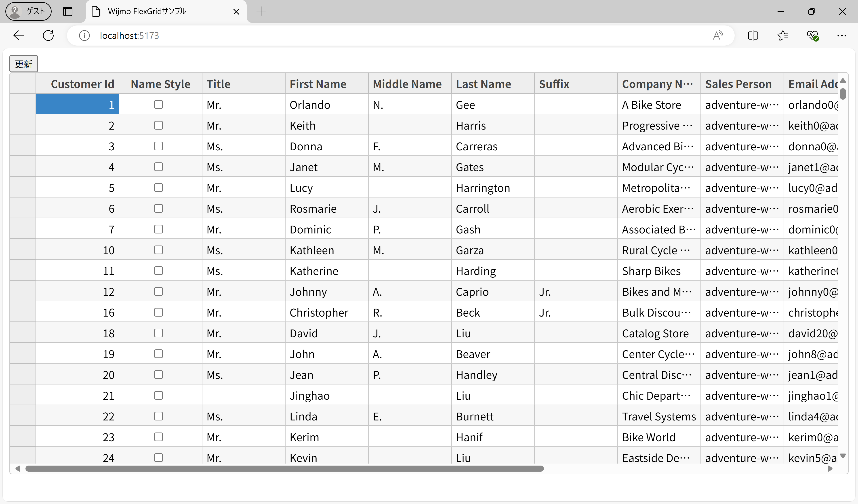Sort by the Last Name column header
This screenshot has height=504, width=858.
point(493,84)
